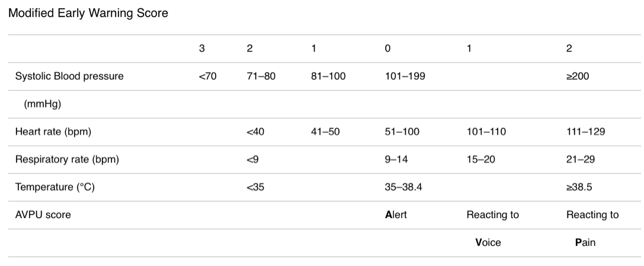The height and width of the screenshot is (266, 644).
Task: Select the 71–80 blood pressure cell
Action: (261, 76)
